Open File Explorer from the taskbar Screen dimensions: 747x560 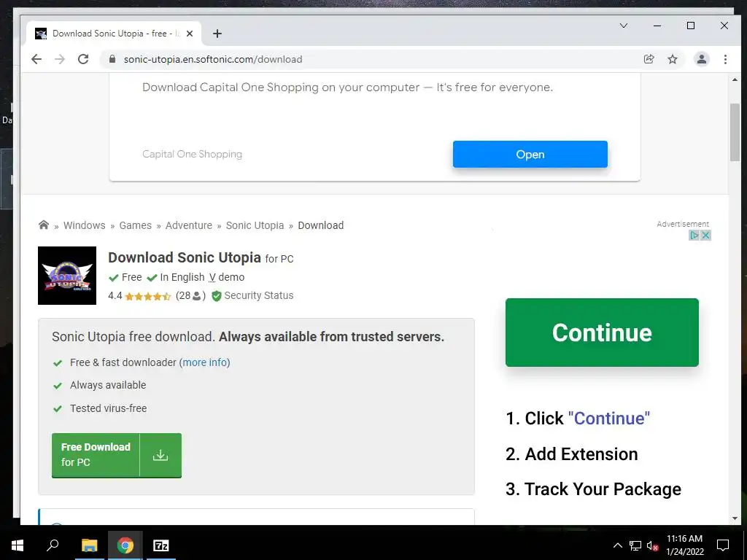tap(89, 545)
